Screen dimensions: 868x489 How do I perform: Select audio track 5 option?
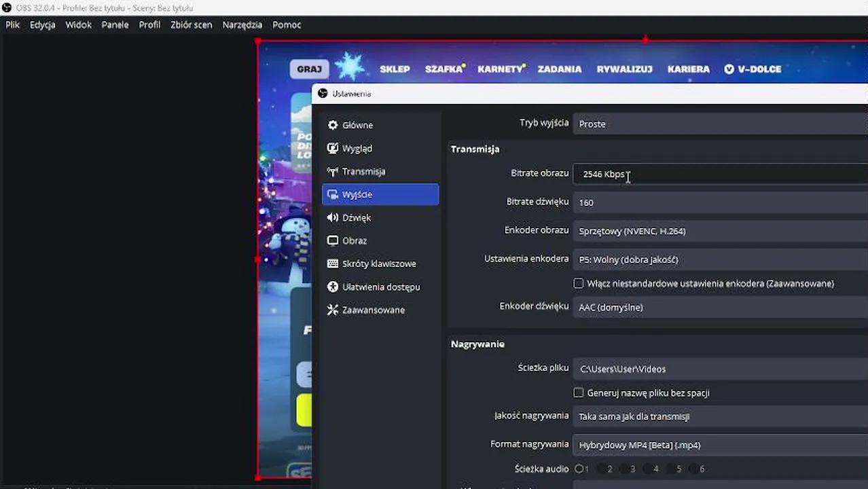pyautogui.click(x=671, y=469)
